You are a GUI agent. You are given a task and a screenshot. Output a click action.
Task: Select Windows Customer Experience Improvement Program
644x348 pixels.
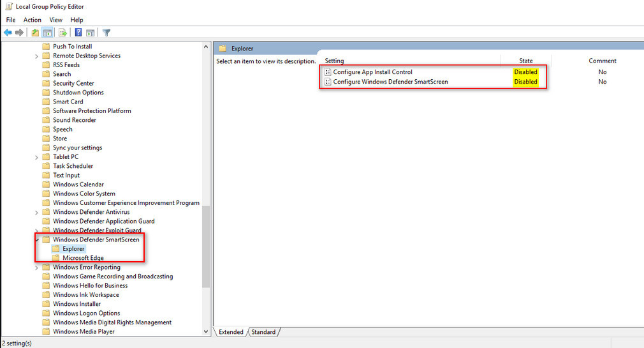pyautogui.click(x=126, y=203)
